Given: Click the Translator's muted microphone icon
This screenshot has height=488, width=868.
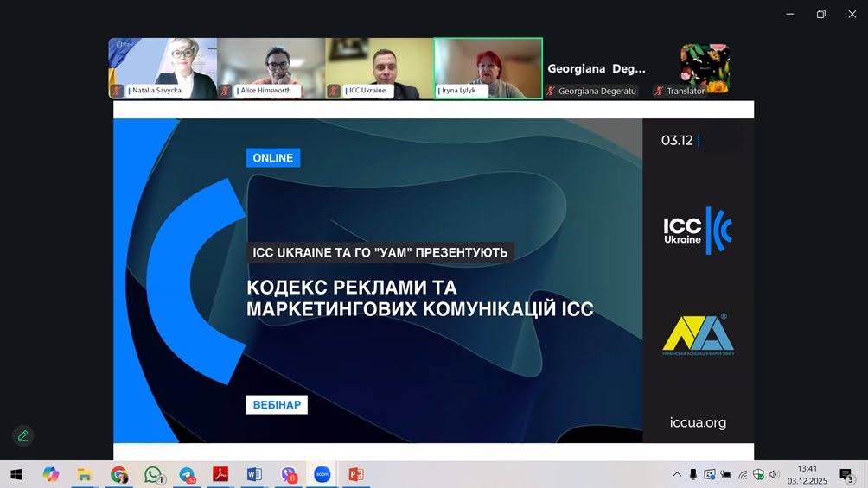Looking at the screenshot, I should point(659,91).
